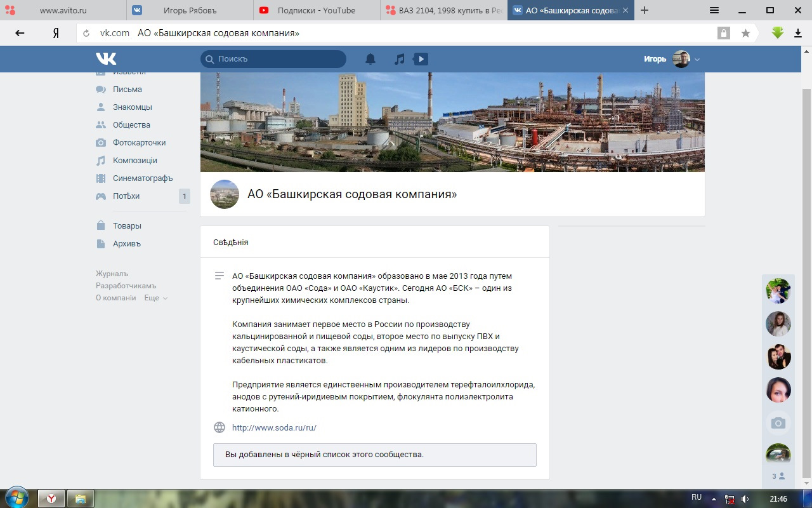
Task: Click the Потѣхи gamepad icon
Action: click(101, 196)
